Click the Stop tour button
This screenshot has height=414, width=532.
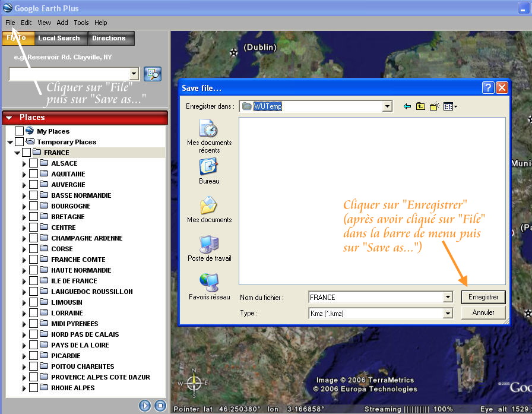tap(160, 406)
